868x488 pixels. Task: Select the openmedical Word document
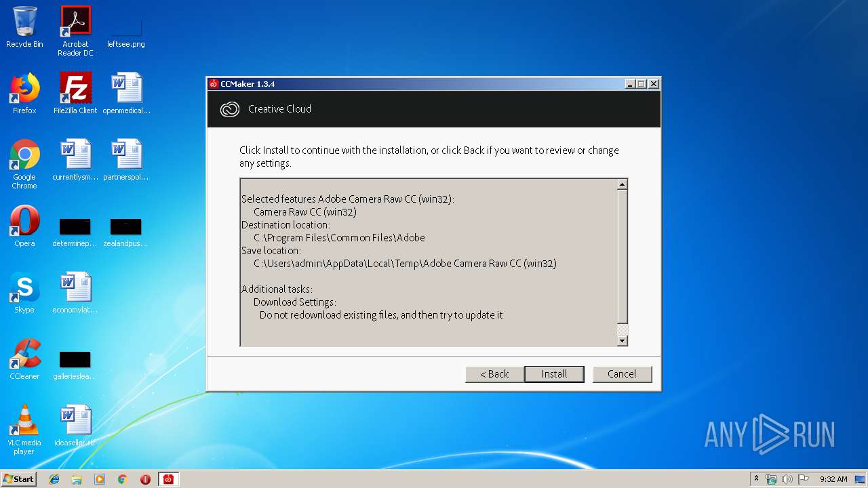pos(126,94)
